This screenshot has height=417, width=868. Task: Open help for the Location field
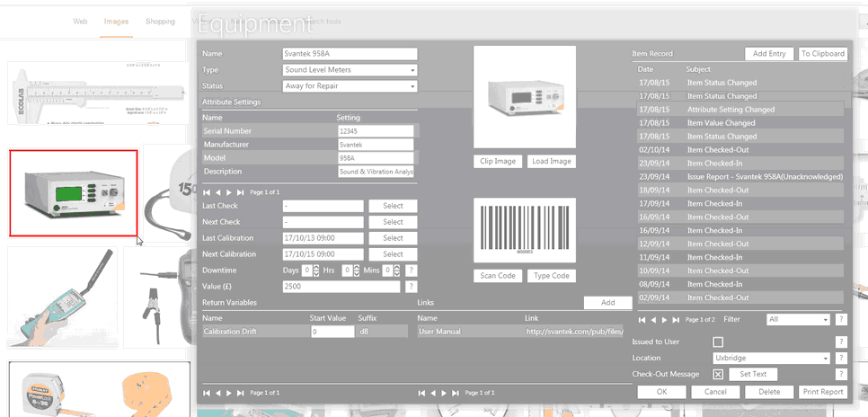(841, 358)
